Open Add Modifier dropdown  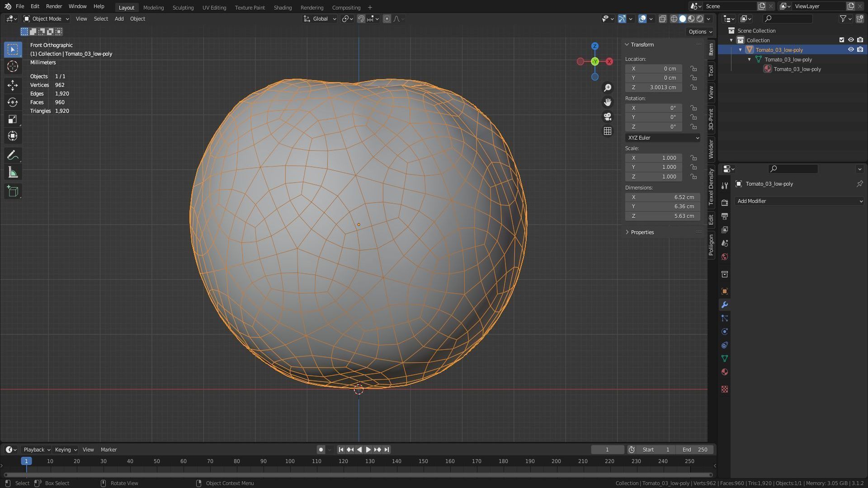799,201
